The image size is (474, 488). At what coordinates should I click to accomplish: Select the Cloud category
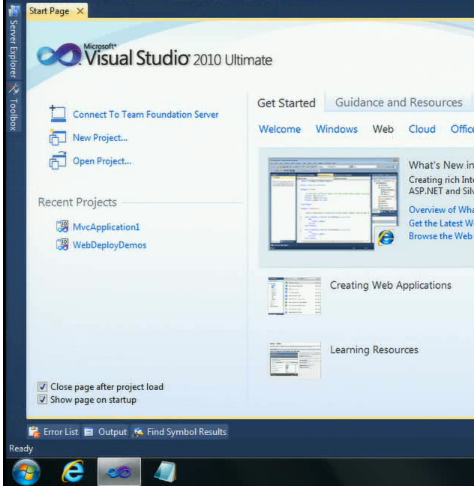422,129
